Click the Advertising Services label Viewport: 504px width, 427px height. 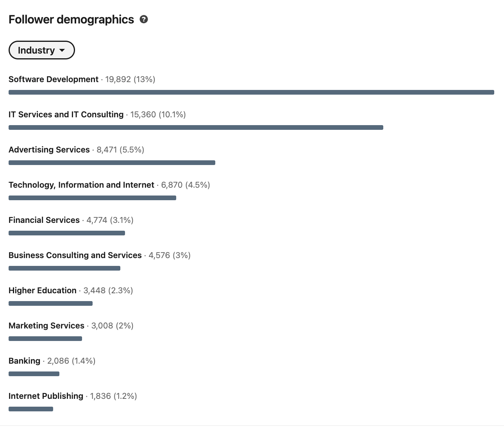[x=49, y=149]
